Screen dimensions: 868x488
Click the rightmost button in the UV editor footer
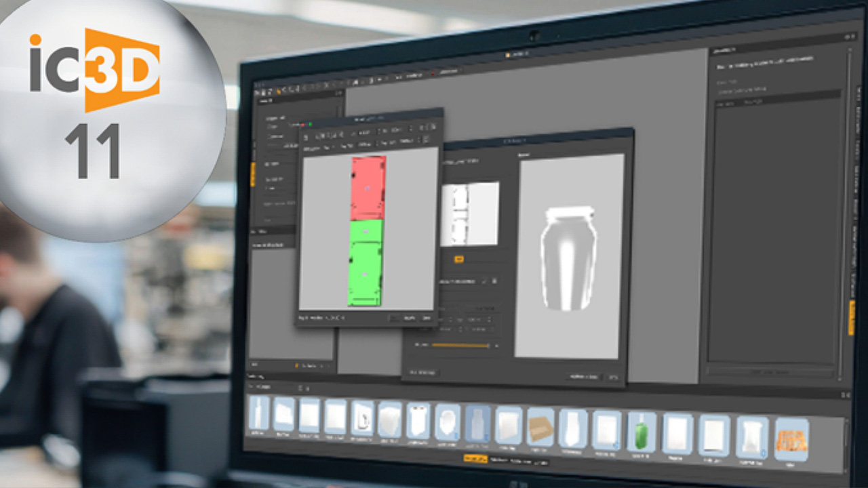point(426,318)
